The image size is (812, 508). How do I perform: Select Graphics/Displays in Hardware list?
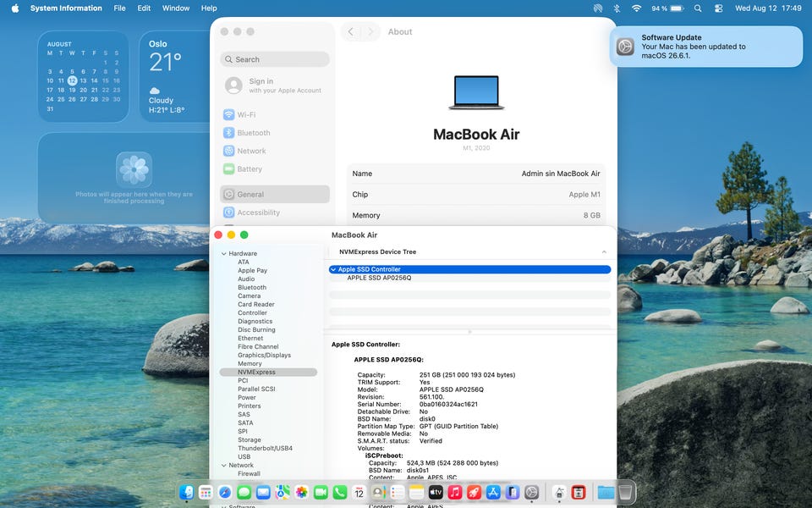[x=264, y=355]
